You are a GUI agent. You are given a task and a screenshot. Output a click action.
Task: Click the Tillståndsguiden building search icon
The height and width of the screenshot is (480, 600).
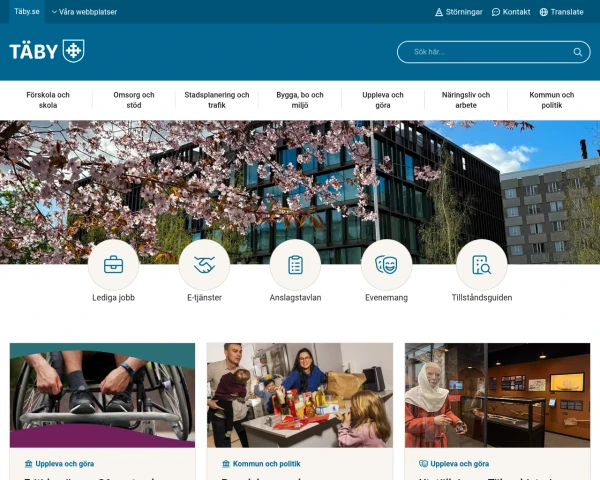pos(482,264)
